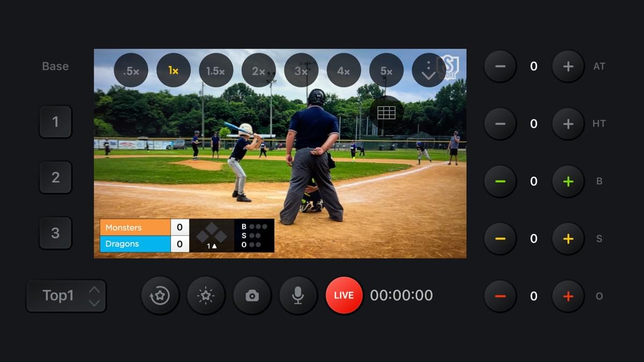The width and height of the screenshot is (644, 362).
Task: Click the AT score value 0
Action: click(x=534, y=67)
